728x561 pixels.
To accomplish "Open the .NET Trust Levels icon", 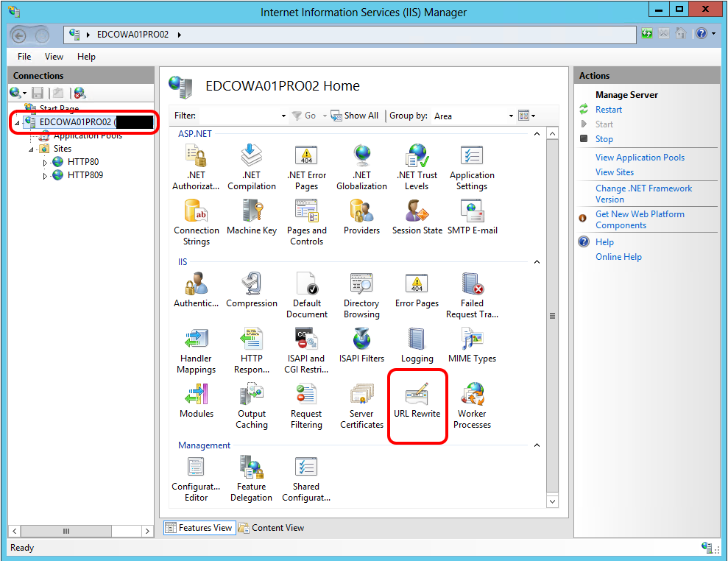I will (x=417, y=166).
